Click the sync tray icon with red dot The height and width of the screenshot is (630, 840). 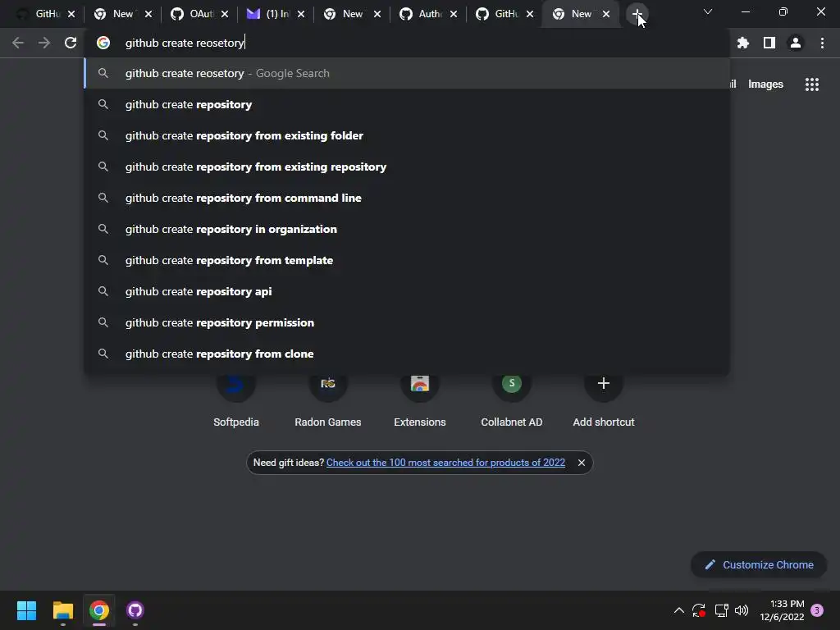[x=699, y=610]
